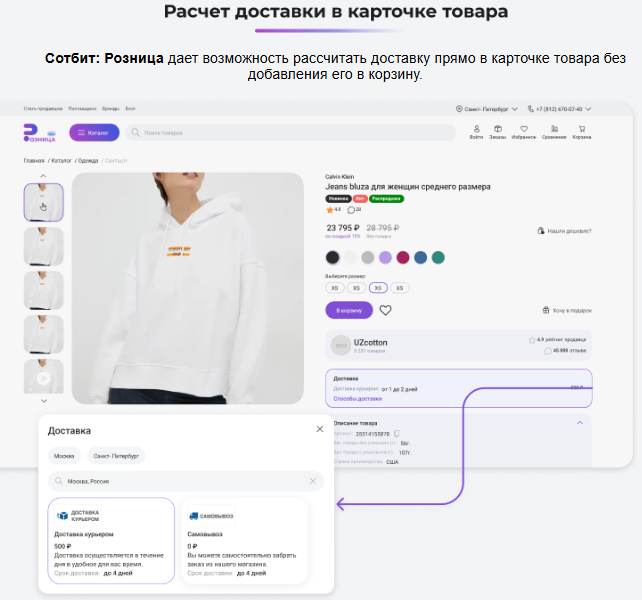Select the second product thumbnail
Image resolution: width=642 pixels, height=600 pixels.
tap(43, 247)
